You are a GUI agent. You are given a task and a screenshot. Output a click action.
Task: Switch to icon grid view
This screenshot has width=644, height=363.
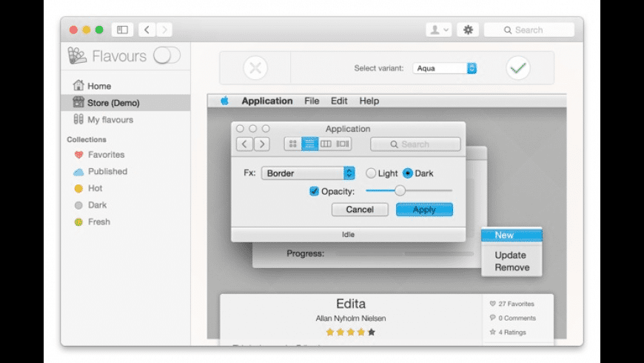293,144
